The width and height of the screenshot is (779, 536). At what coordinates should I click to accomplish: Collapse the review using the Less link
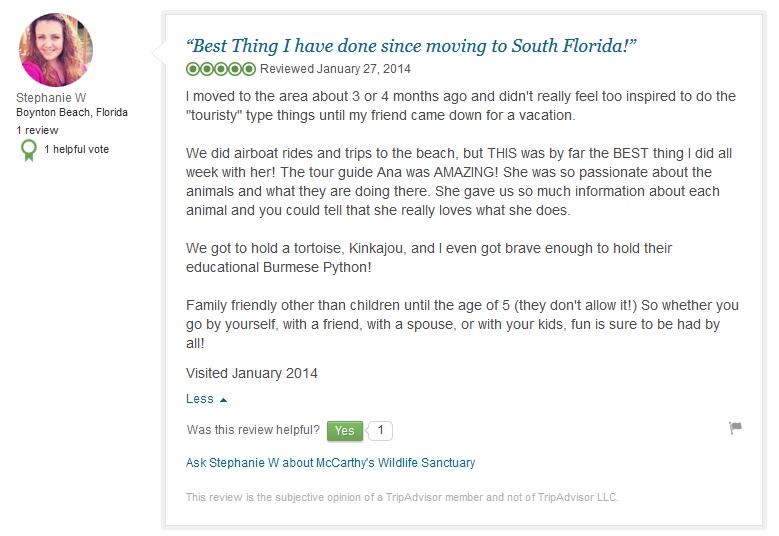[x=200, y=399]
